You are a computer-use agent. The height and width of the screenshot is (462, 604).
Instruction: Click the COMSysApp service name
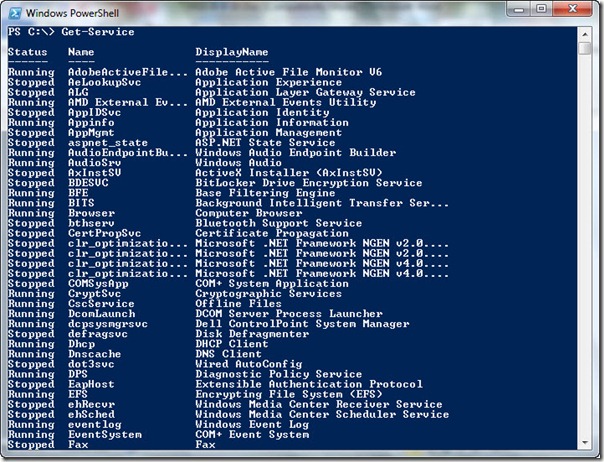(x=98, y=284)
